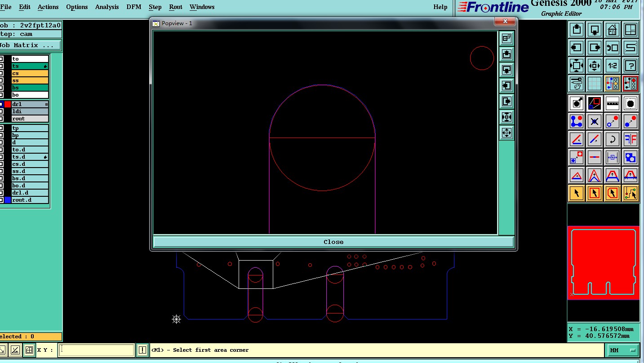Select the arrow in red rectangle area-select tool
The width and height of the screenshot is (644, 363).
coord(595,193)
